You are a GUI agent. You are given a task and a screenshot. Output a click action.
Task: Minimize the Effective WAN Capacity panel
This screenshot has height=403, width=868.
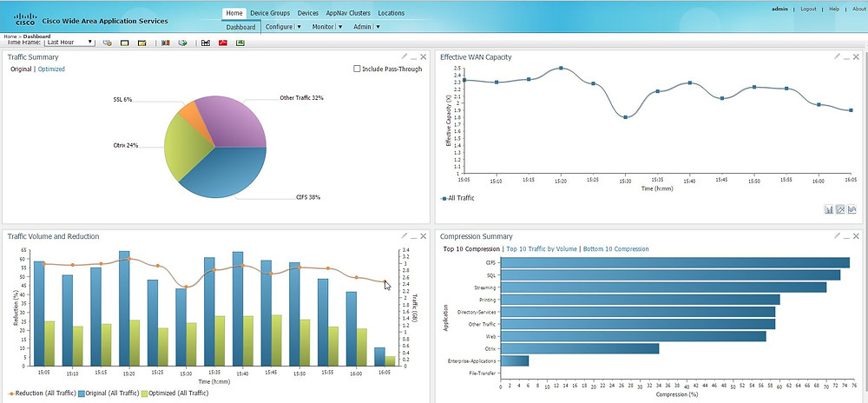846,57
